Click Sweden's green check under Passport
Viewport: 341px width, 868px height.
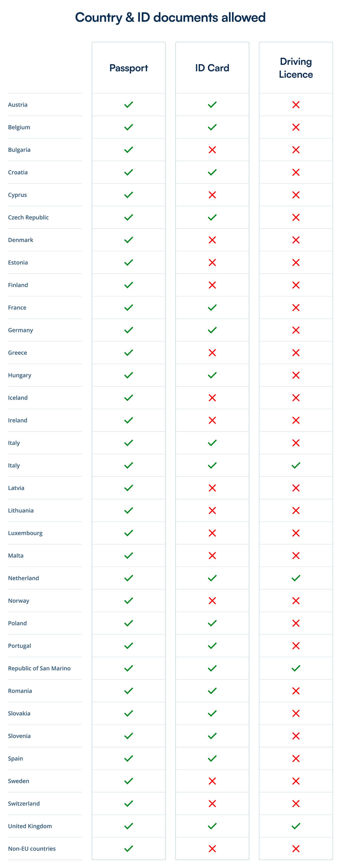(x=128, y=781)
